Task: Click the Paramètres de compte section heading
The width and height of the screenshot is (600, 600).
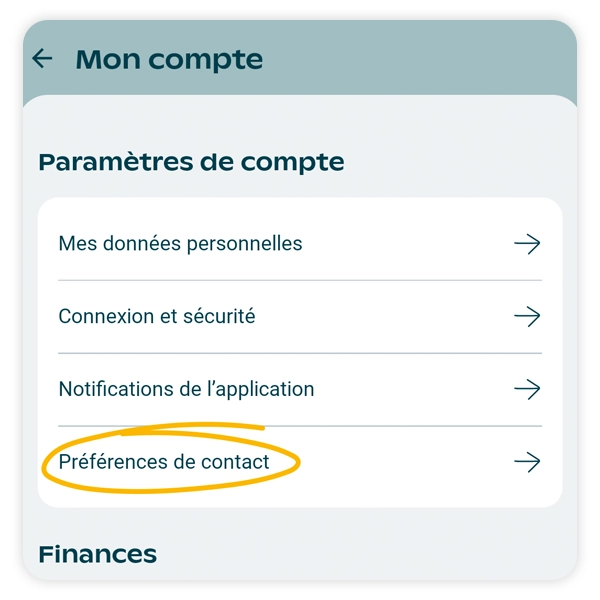Action: (191, 162)
